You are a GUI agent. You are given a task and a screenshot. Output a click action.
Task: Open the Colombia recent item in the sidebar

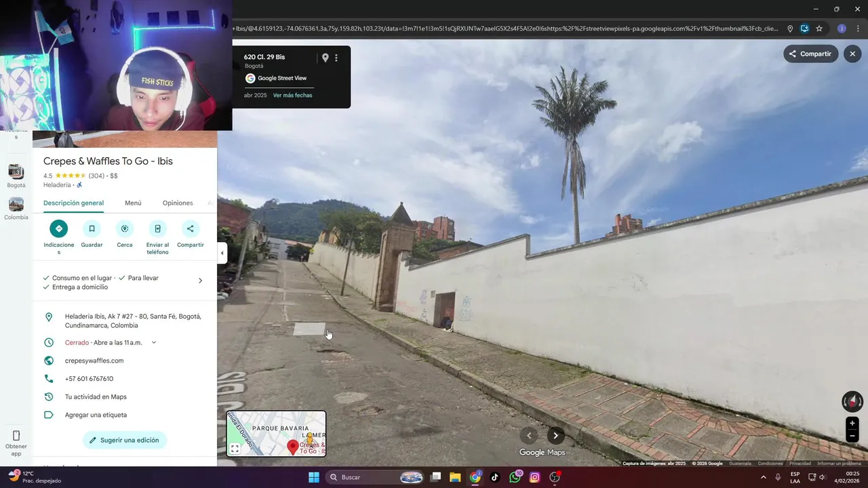point(16,209)
